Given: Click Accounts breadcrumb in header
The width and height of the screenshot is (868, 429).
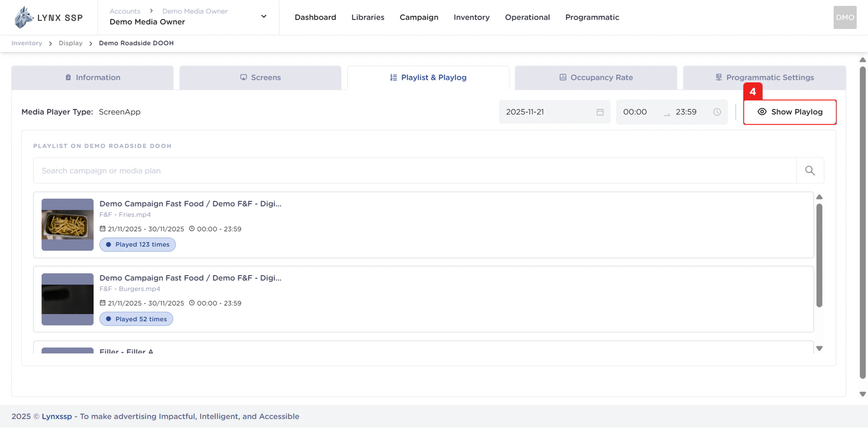Looking at the screenshot, I should tap(125, 11).
